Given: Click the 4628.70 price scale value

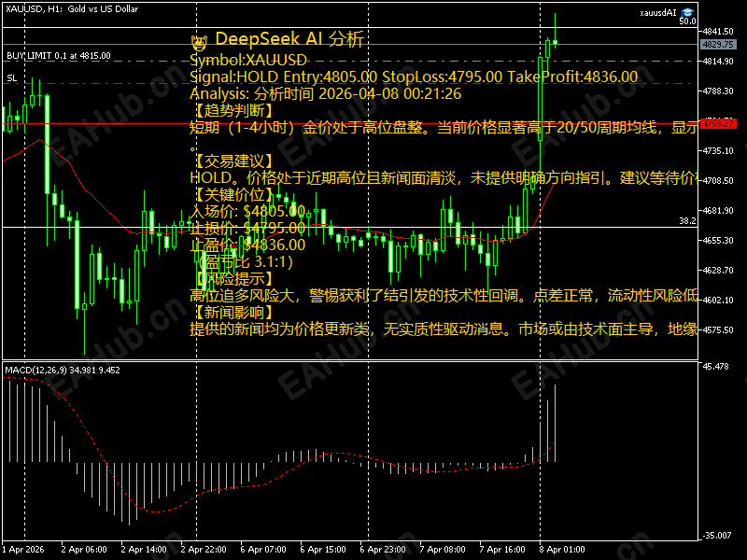Looking at the screenshot, I should pos(718,270).
